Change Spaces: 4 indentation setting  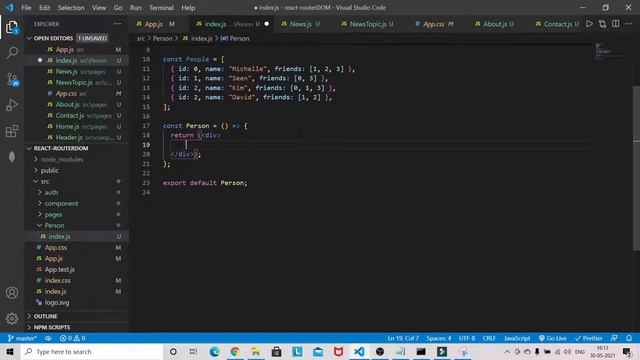[439, 338]
